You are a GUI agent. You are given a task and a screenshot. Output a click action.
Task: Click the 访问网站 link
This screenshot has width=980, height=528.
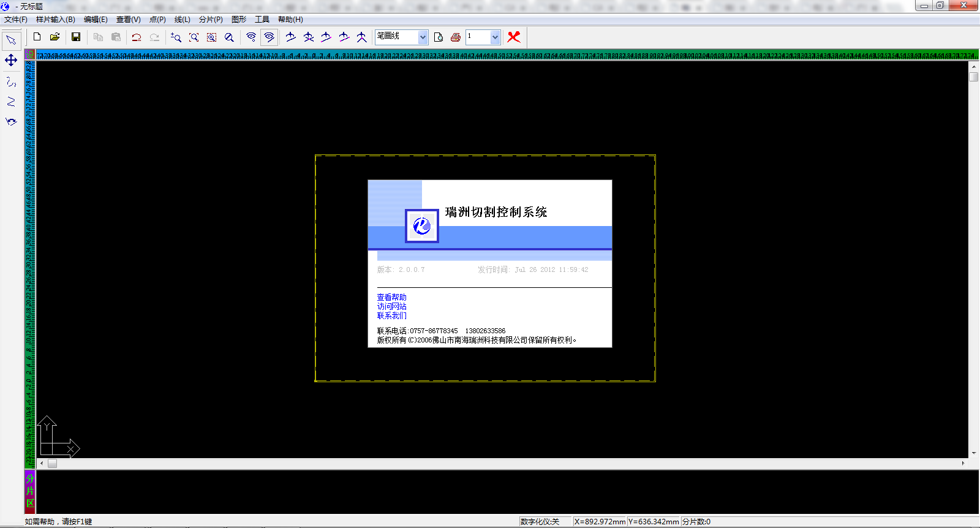(x=391, y=306)
